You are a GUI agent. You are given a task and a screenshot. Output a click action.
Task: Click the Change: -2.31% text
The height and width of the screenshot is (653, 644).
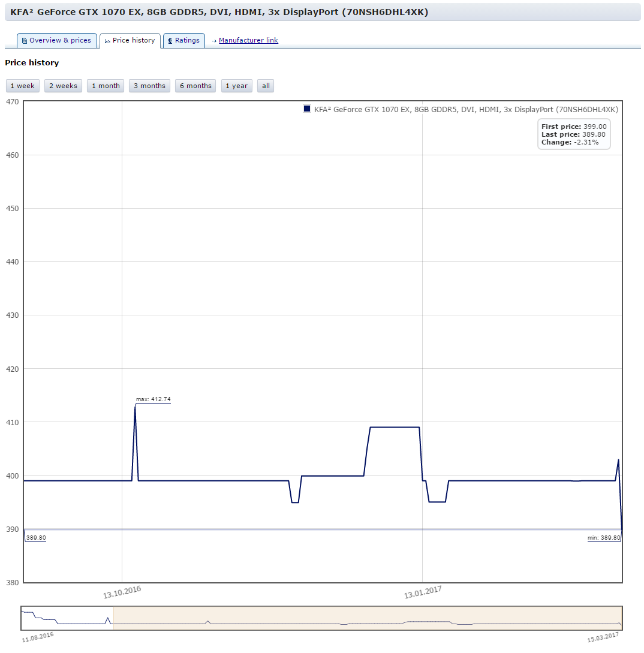pyautogui.click(x=570, y=142)
